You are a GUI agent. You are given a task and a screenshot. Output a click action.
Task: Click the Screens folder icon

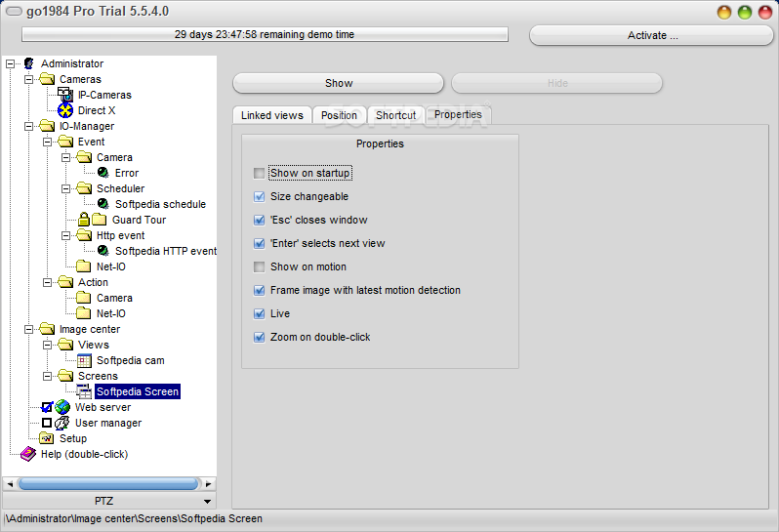65,376
